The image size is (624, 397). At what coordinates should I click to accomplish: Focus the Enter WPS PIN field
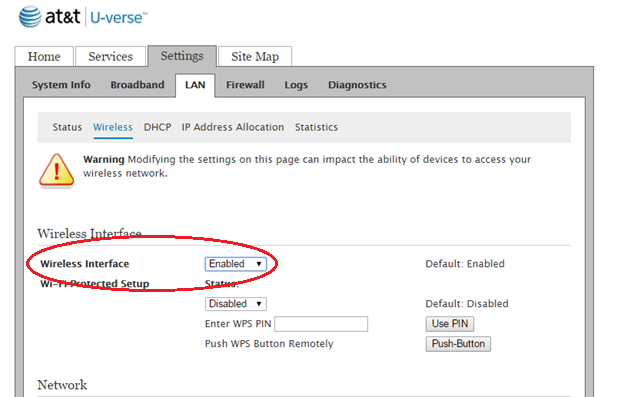(321, 324)
